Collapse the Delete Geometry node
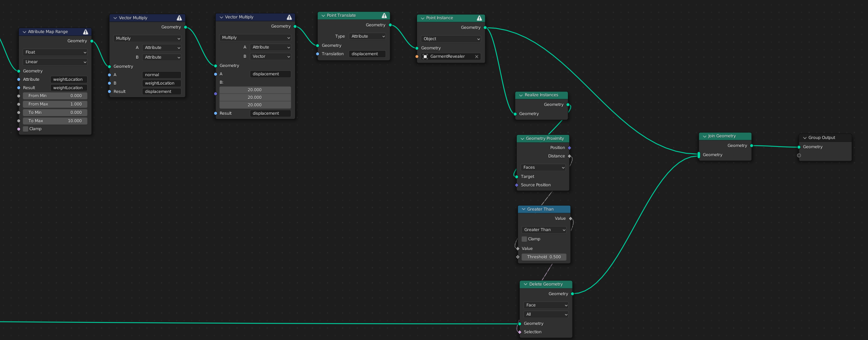Viewport: 868px width, 340px height. (526, 284)
